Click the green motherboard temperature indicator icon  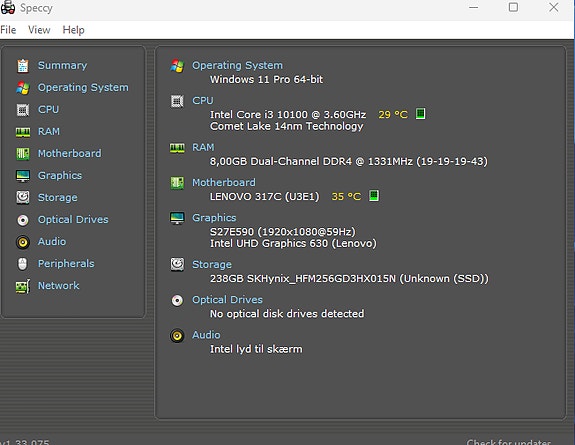click(x=374, y=196)
